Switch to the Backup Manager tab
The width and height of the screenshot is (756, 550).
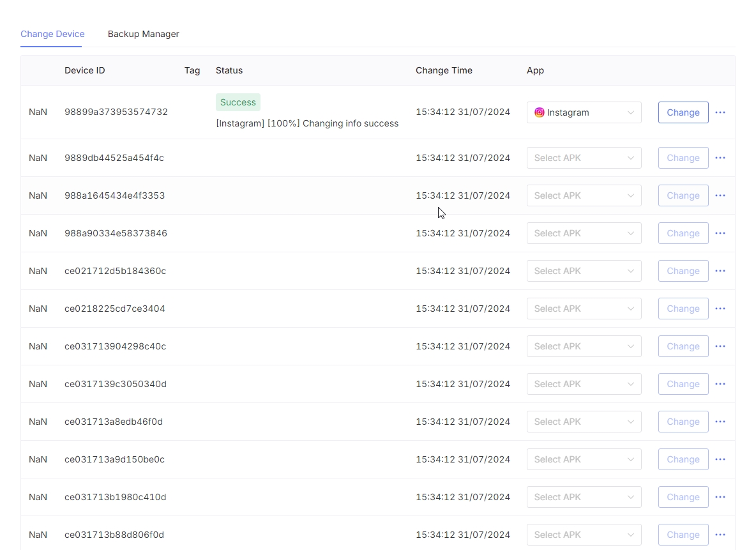point(143,34)
